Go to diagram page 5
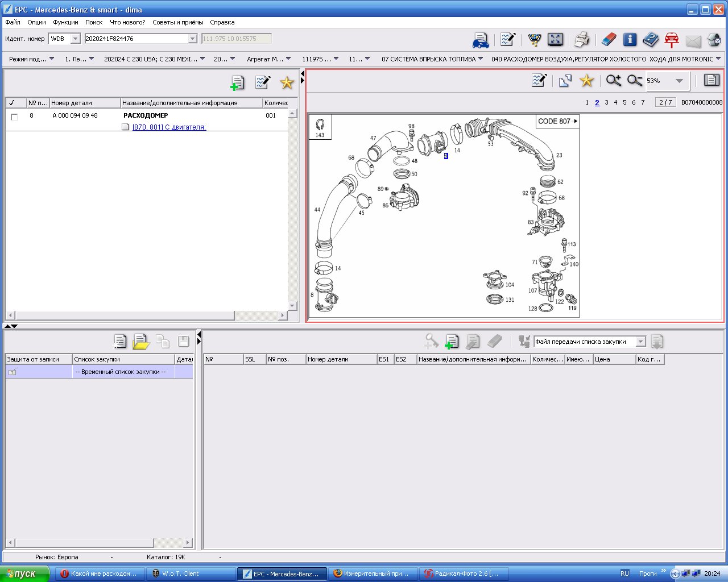Image resolution: width=728 pixels, height=582 pixels. click(x=624, y=102)
